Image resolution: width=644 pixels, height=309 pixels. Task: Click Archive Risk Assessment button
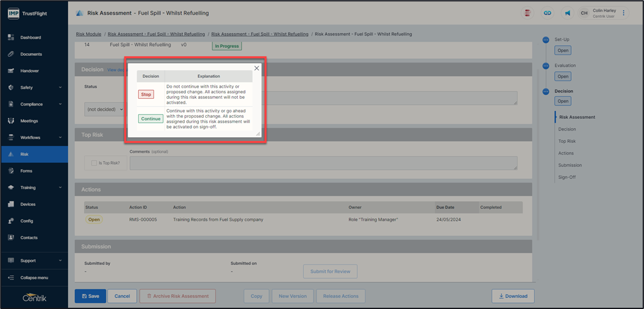click(177, 296)
